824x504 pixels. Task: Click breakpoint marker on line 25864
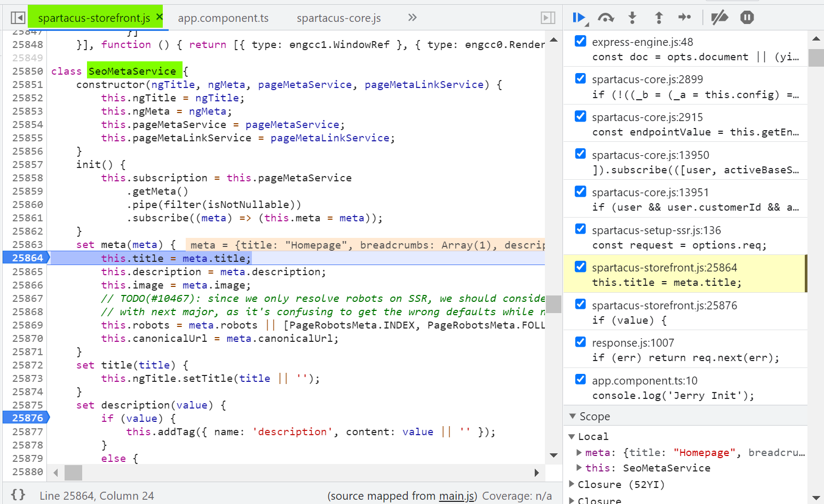27,258
